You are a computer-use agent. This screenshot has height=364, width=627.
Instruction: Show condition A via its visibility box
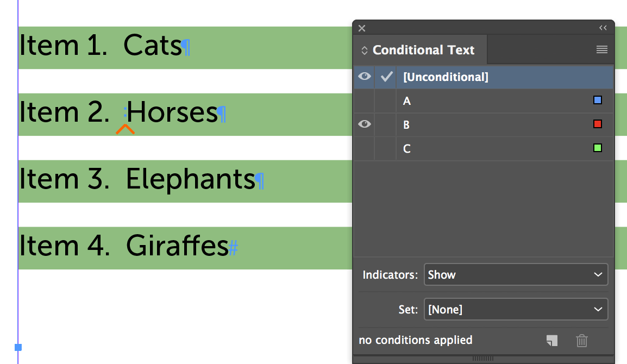point(364,101)
